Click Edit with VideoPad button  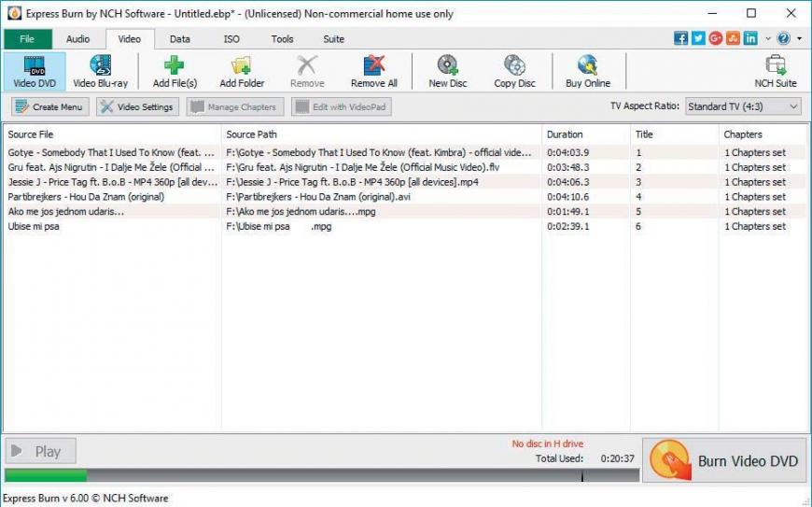point(342,106)
